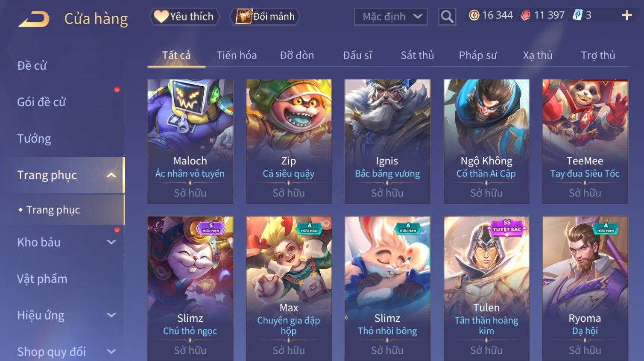Tap the plus icon to add currency
644x361 pixels.
point(626,16)
